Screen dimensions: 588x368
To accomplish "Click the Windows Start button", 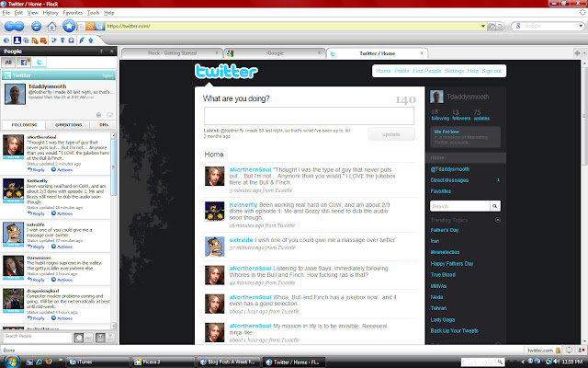I will pyautogui.click(x=12, y=362).
